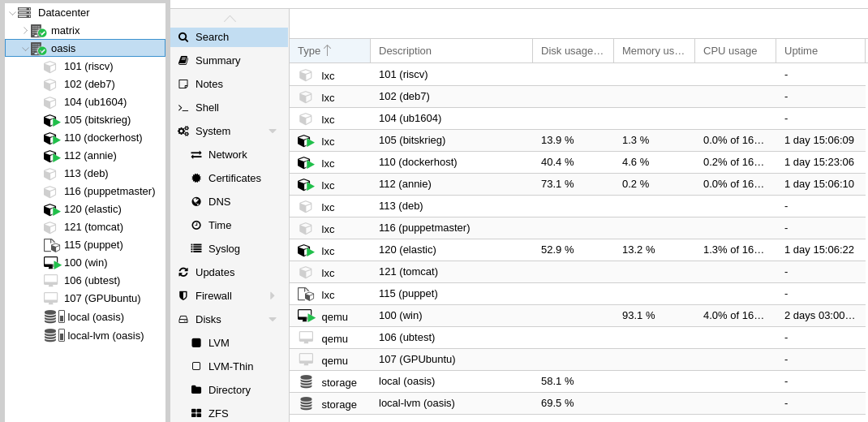Collapse the System menu section
Image resolution: width=868 pixels, height=422 pixels.
pyautogui.click(x=273, y=131)
